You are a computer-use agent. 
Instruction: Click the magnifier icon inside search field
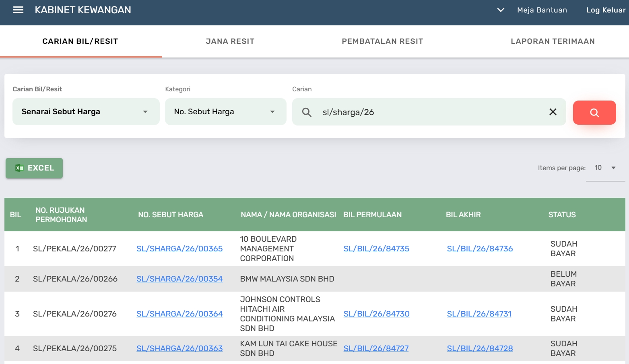click(x=307, y=112)
